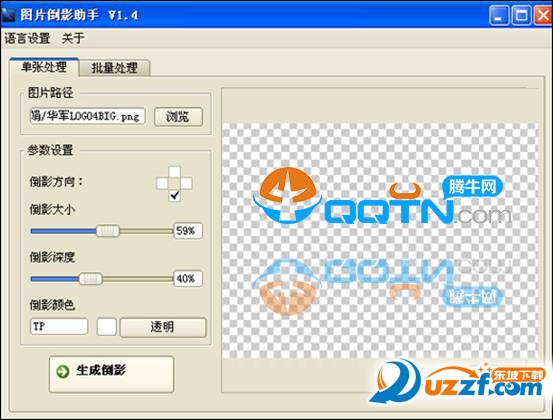
Task: Close the 图片倒影助手 window
Action: pyautogui.click(x=543, y=16)
